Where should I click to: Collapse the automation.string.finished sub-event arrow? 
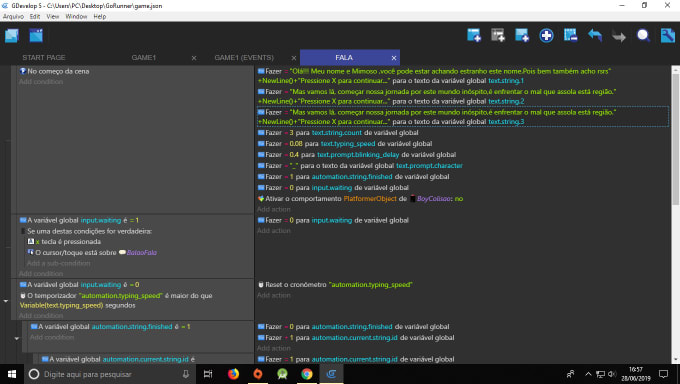pyautogui.click(x=16, y=338)
